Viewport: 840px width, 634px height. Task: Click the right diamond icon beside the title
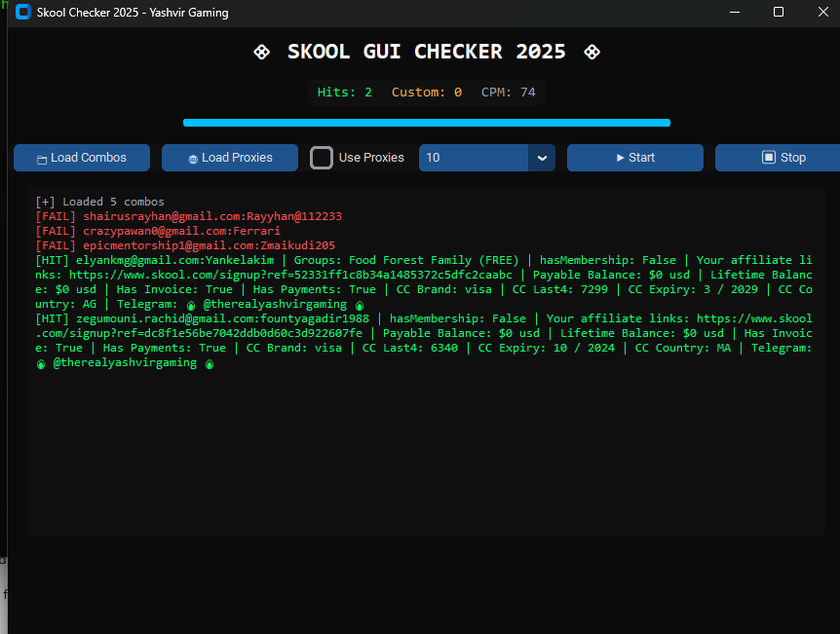coord(592,52)
